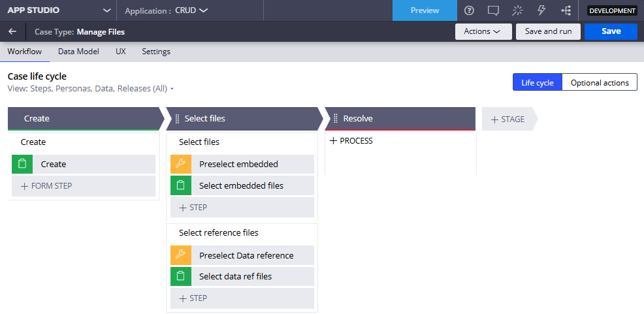Click the DEVELOPMENT environment badge

click(612, 10)
